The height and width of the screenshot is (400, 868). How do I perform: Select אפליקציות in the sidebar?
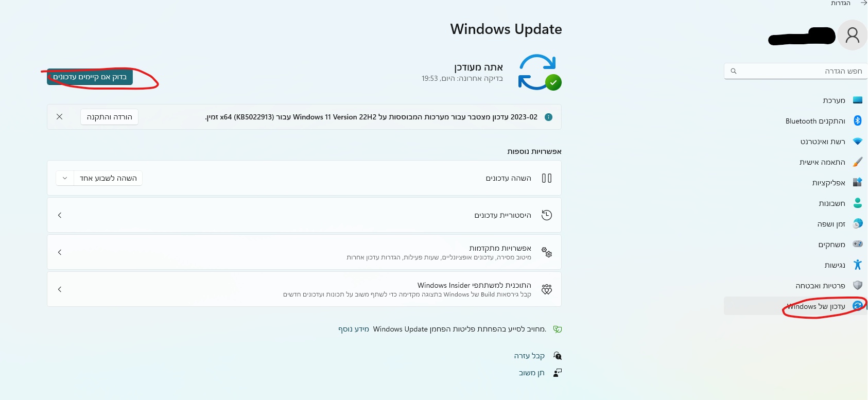(829, 183)
